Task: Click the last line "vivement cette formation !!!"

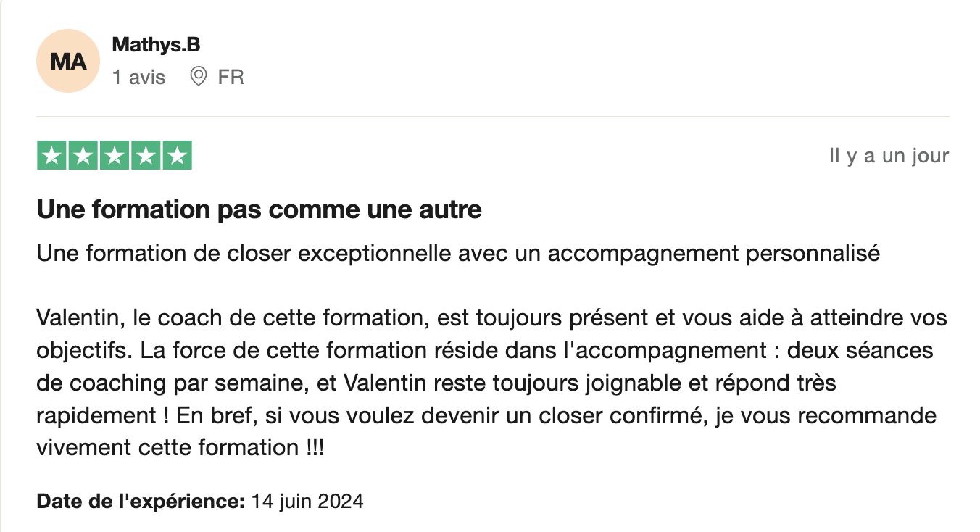Action: 180,446
